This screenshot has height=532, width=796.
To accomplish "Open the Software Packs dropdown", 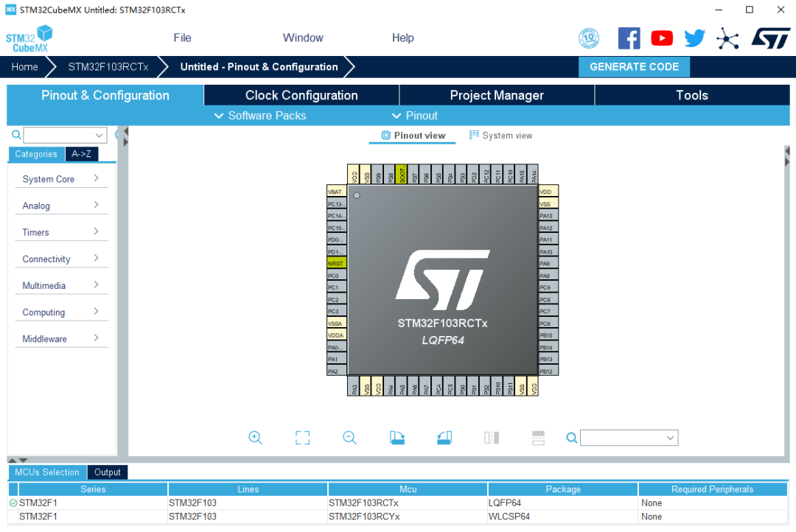I will [x=260, y=116].
